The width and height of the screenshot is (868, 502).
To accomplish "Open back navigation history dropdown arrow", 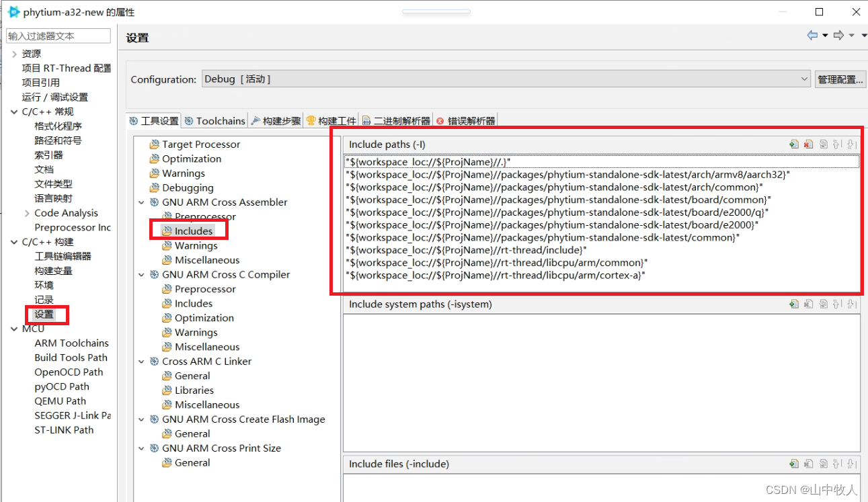I will click(x=825, y=36).
